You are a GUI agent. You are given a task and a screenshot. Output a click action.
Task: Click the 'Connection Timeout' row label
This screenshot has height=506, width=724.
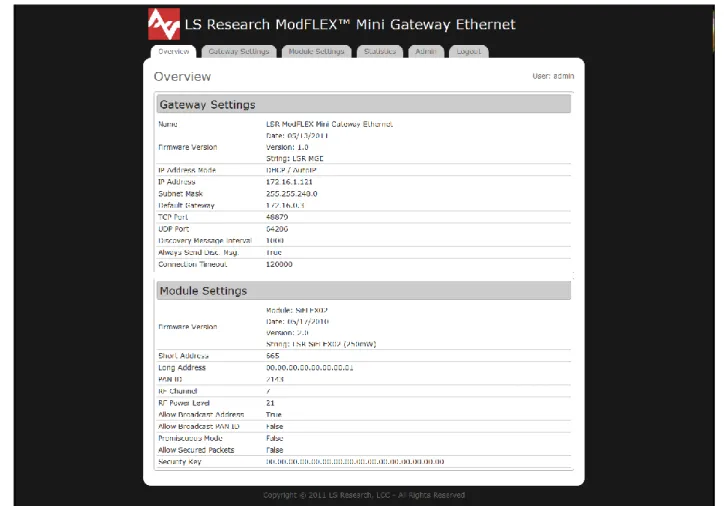pos(193,264)
